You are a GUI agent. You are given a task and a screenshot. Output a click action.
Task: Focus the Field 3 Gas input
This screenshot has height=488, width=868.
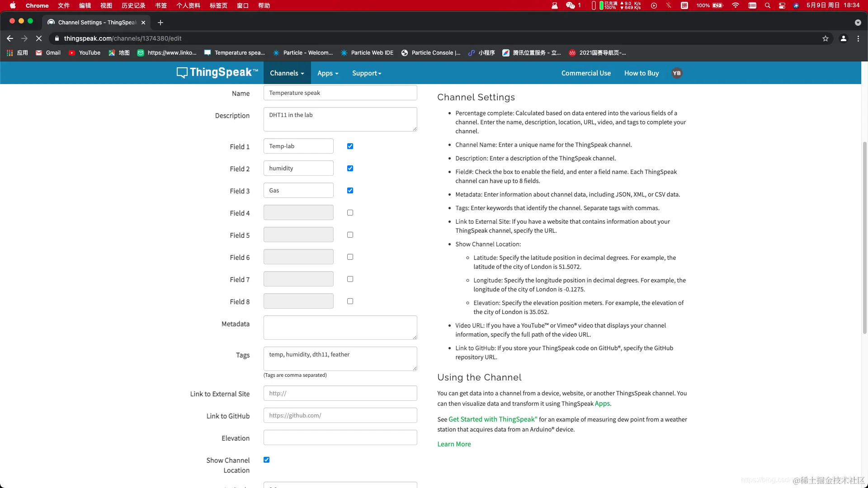[298, 190]
